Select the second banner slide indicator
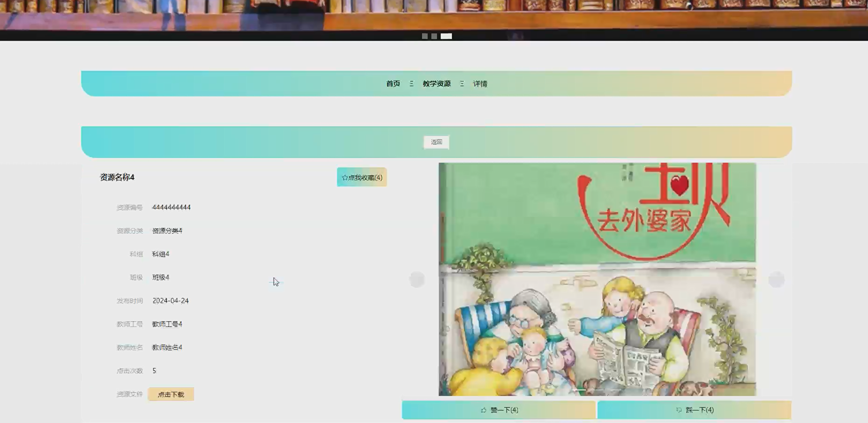Screen dimensions: 868x423 [434, 36]
